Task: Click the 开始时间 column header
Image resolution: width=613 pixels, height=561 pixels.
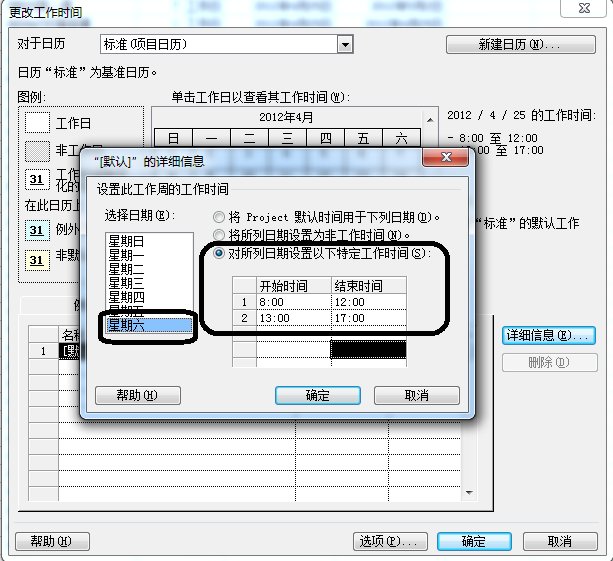Action: pyautogui.click(x=294, y=286)
